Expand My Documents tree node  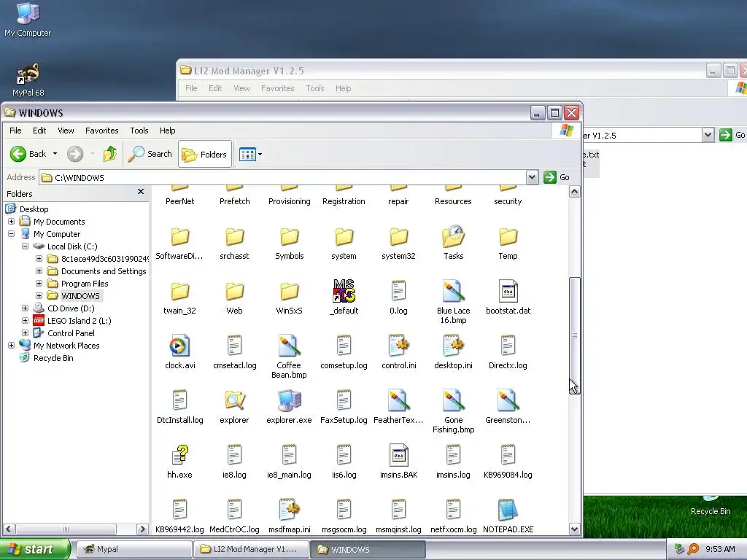(12, 222)
